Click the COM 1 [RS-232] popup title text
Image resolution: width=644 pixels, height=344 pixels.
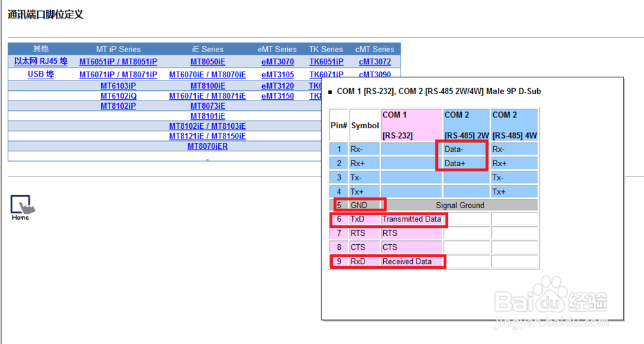(x=439, y=91)
